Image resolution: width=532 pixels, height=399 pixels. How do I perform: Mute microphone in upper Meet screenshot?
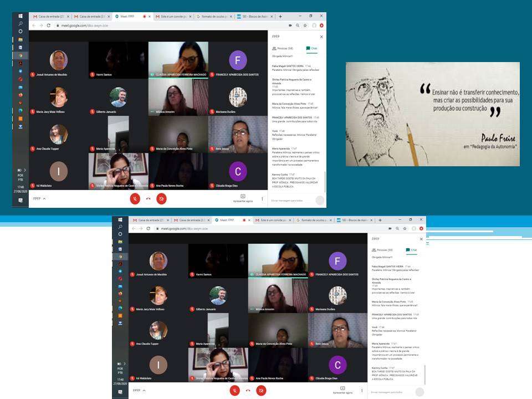pyautogui.click(x=135, y=199)
